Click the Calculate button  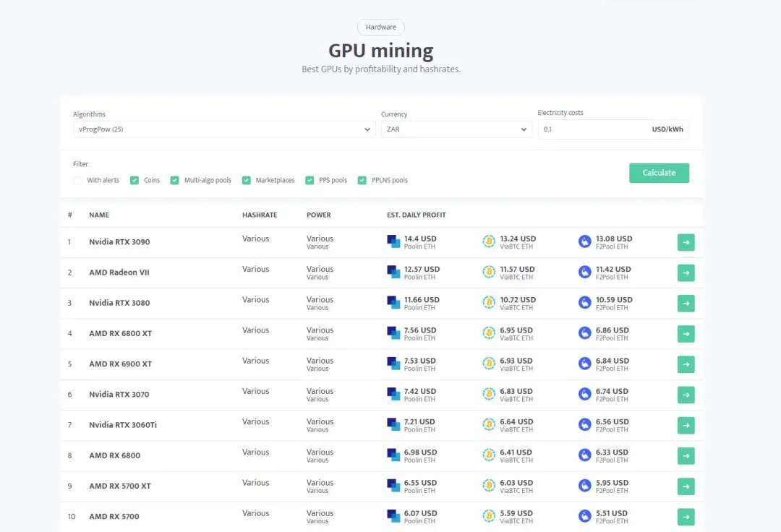tap(659, 173)
